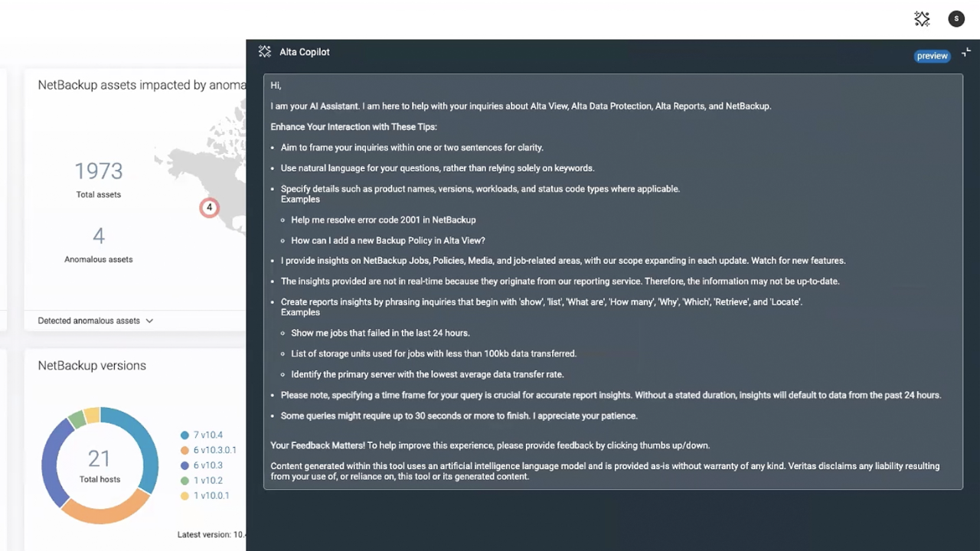Click the 1973 Total assets count
Viewport: 980px width, 551px height.
[99, 171]
